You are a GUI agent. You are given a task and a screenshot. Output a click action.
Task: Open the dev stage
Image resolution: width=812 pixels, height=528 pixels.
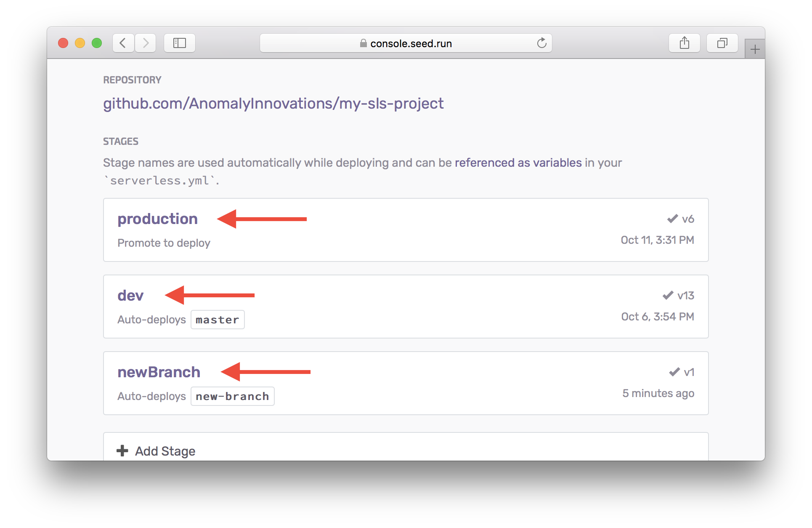click(x=130, y=296)
